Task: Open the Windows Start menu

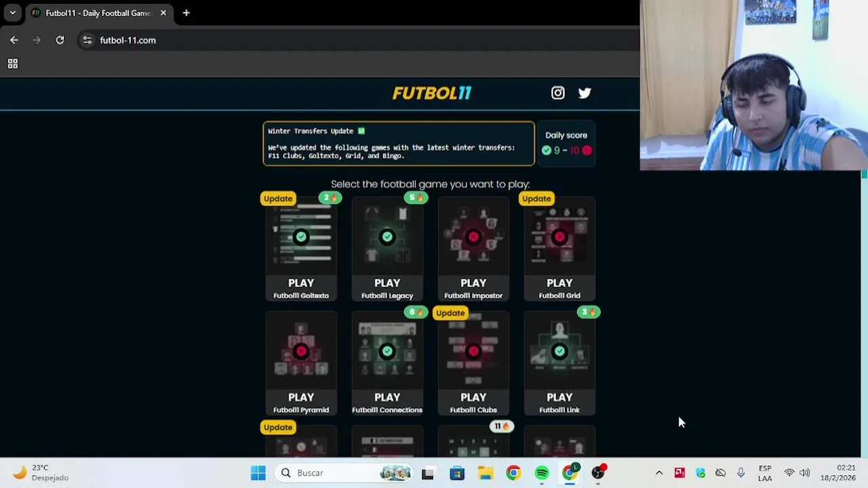Action: pos(258,473)
